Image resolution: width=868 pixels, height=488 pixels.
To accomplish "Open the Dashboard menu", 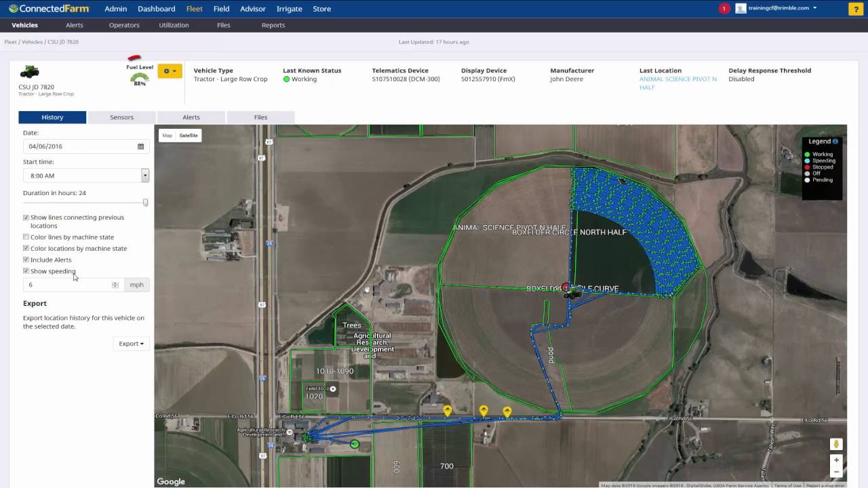I will click(157, 9).
